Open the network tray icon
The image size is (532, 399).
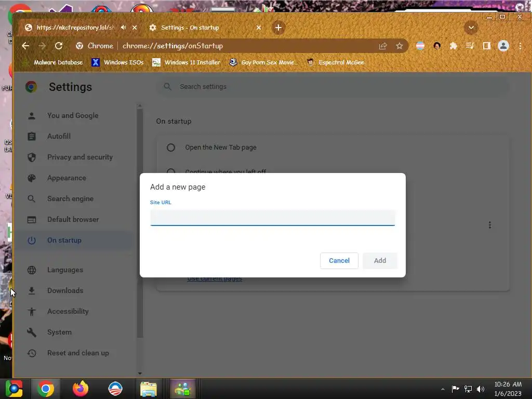(468, 389)
